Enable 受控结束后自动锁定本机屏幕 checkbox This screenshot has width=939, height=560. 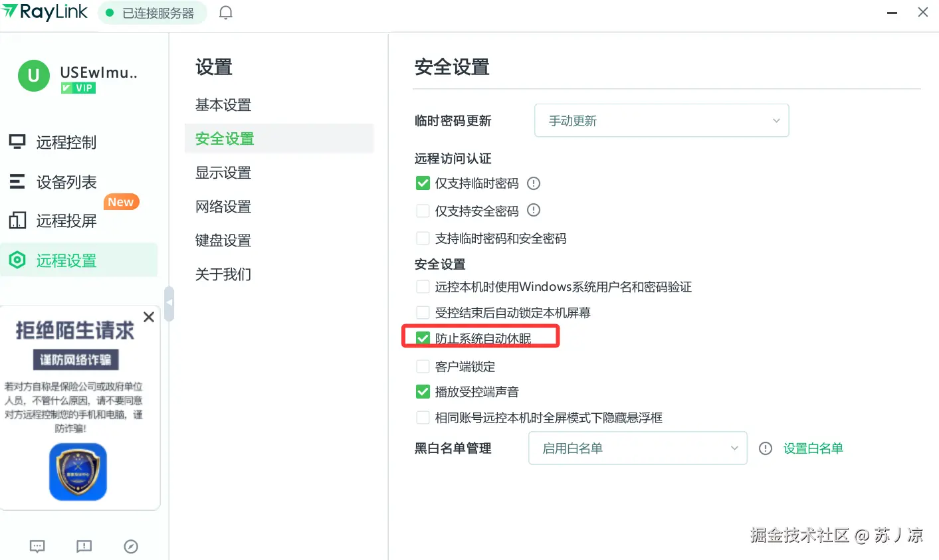[423, 313]
